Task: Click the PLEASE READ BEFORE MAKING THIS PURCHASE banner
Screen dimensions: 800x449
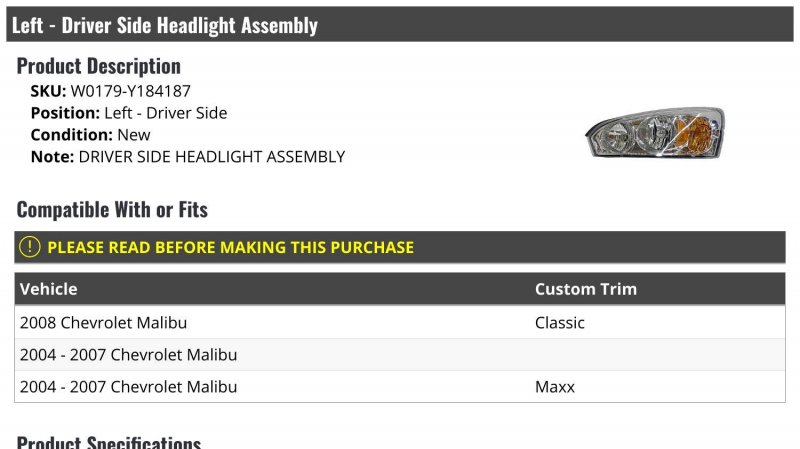Action: coord(230,247)
